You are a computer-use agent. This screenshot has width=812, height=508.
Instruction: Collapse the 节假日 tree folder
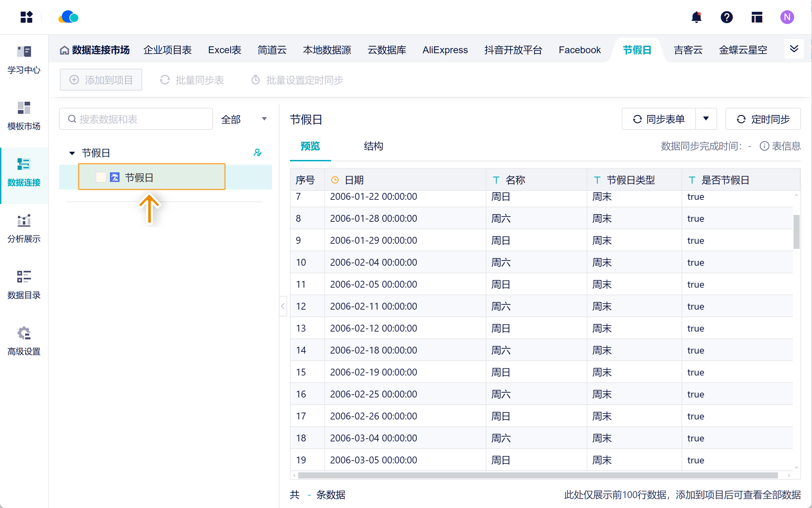(72, 153)
